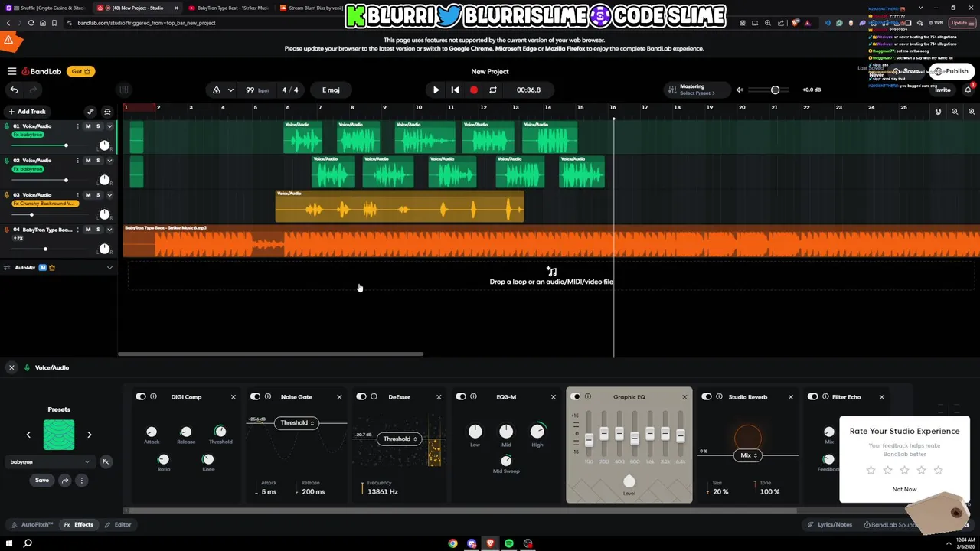
Task: Solo track 03 Voice/Audio
Action: (x=98, y=195)
